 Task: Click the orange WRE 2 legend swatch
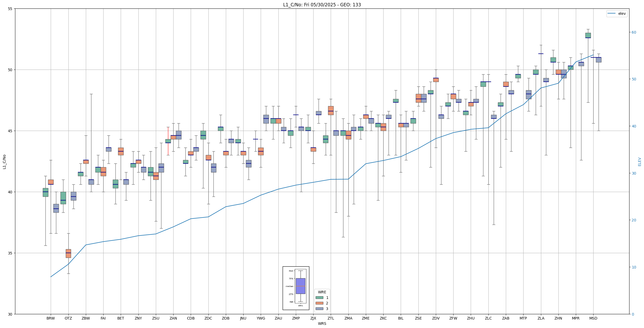pyautogui.click(x=319, y=303)
